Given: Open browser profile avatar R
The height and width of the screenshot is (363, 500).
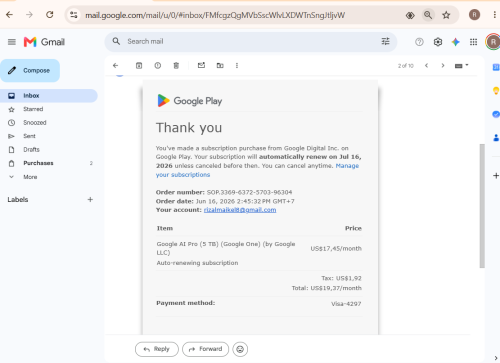Looking at the screenshot, I should pos(474,15).
